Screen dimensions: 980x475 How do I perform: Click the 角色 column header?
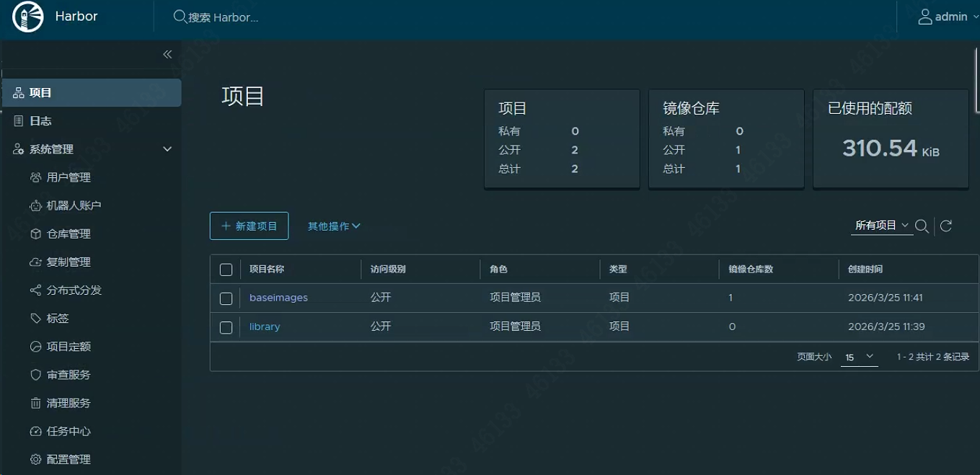pyautogui.click(x=499, y=270)
